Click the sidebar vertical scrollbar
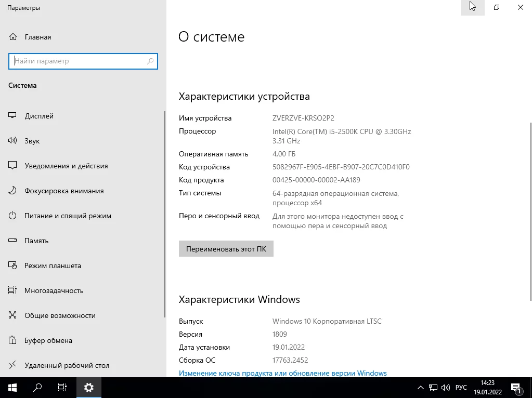 click(x=165, y=214)
